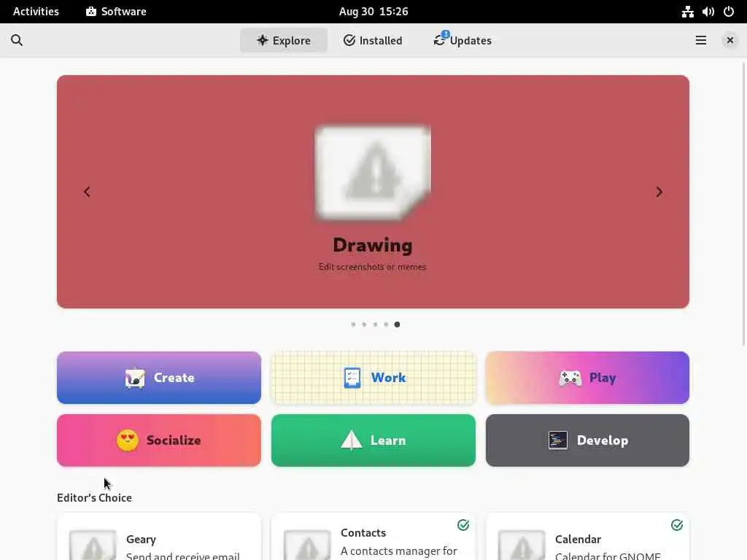Click the network status icon
This screenshot has height=560, width=747.
[x=687, y=12]
